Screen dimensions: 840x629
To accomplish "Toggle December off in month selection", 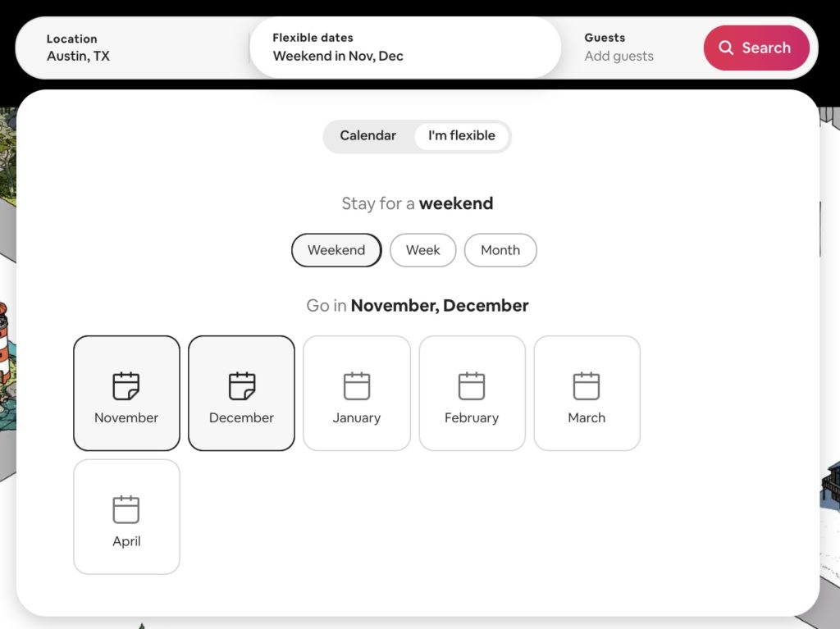I will tap(240, 392).
